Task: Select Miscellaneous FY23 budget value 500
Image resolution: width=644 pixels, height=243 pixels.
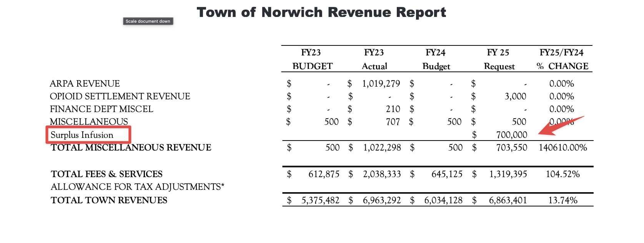Action: click(x=331, y=122)
